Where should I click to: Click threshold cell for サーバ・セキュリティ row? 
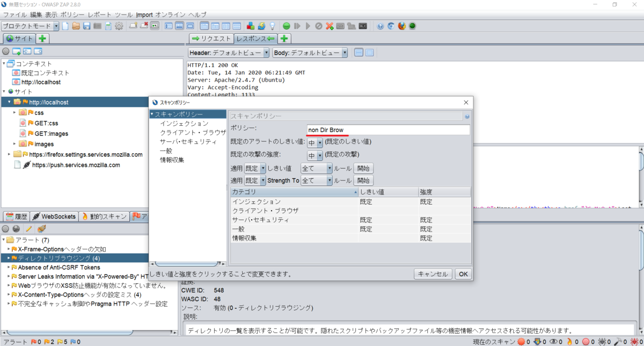click(x=388, y=220)
